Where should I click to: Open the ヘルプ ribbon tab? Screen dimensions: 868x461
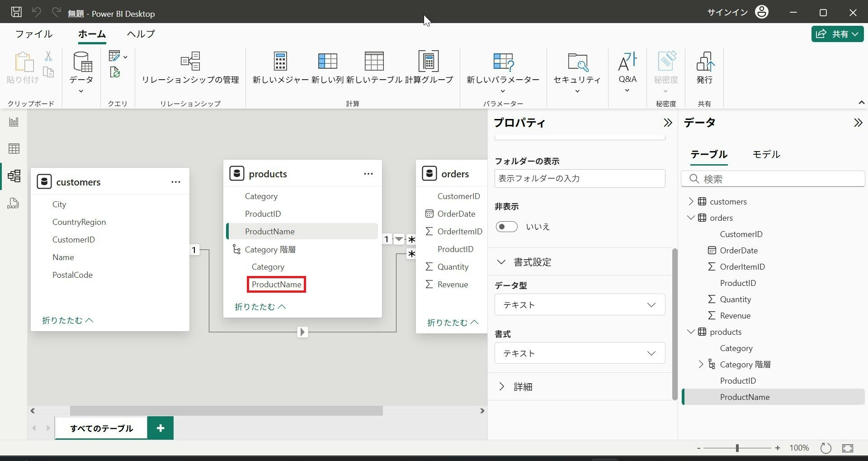tap(141, 34)
